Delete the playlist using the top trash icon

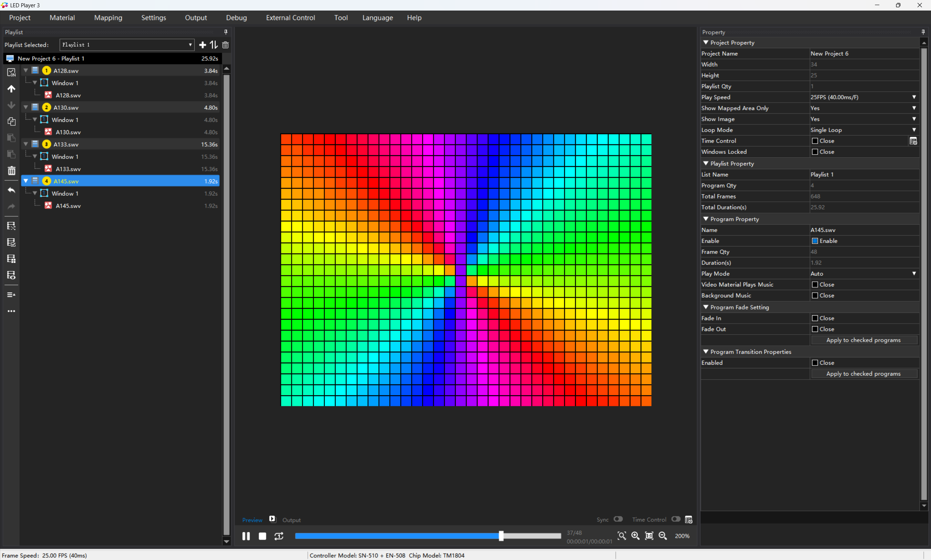pyautogui.click(x=226, y=45)
